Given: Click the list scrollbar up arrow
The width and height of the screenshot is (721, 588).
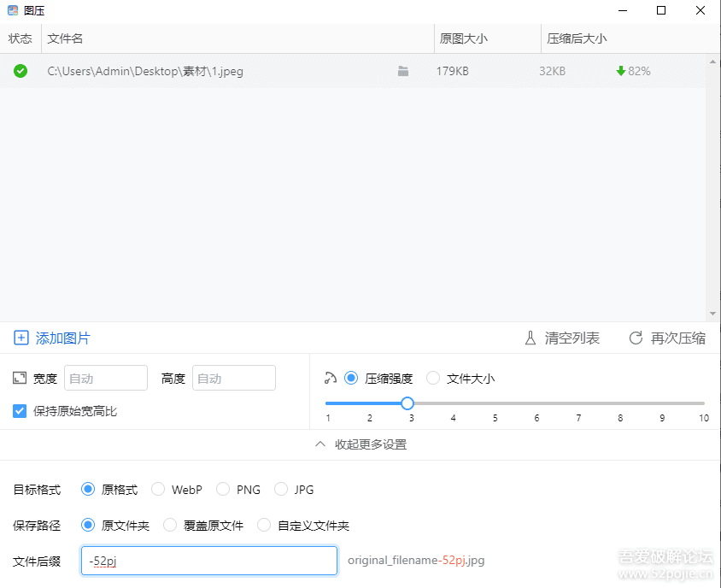Looking at the screenshot, I should pyautogui.click(x=713, y=62).
